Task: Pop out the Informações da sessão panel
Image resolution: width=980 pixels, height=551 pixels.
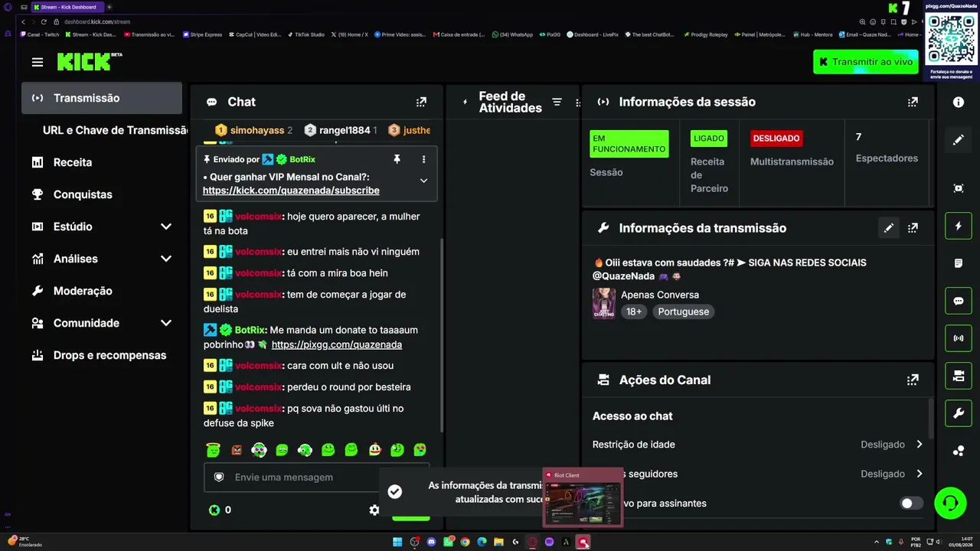Action: [913, 102]
